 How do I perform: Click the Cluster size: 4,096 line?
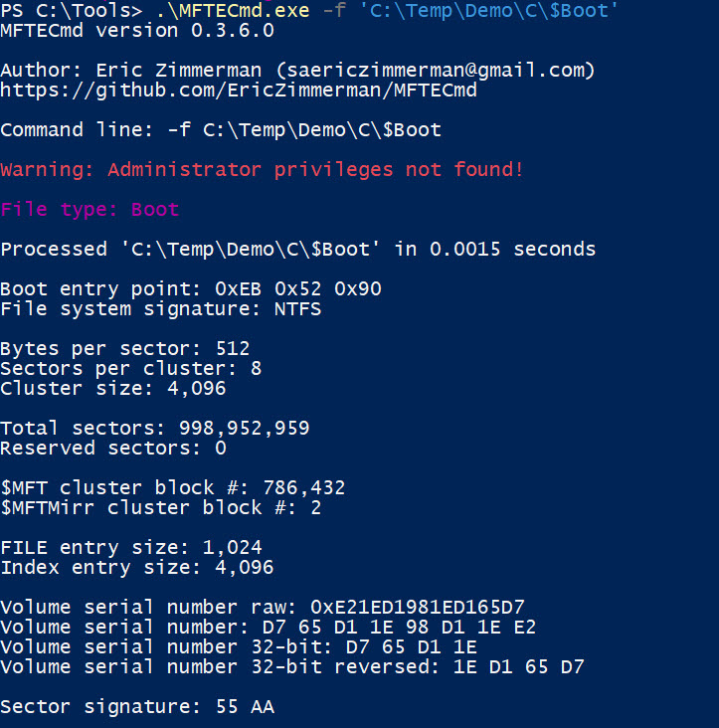[x=112, y=389]
